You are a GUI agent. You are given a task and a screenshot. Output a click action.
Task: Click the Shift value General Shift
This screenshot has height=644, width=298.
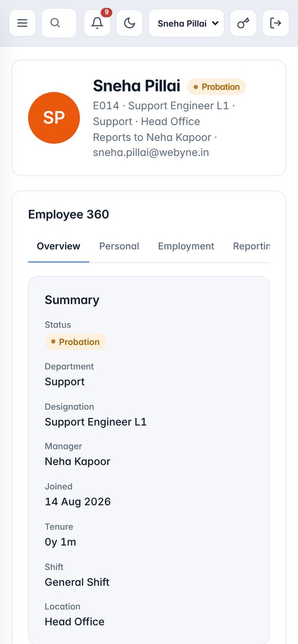pyautogui.click(x=77, y=582)
